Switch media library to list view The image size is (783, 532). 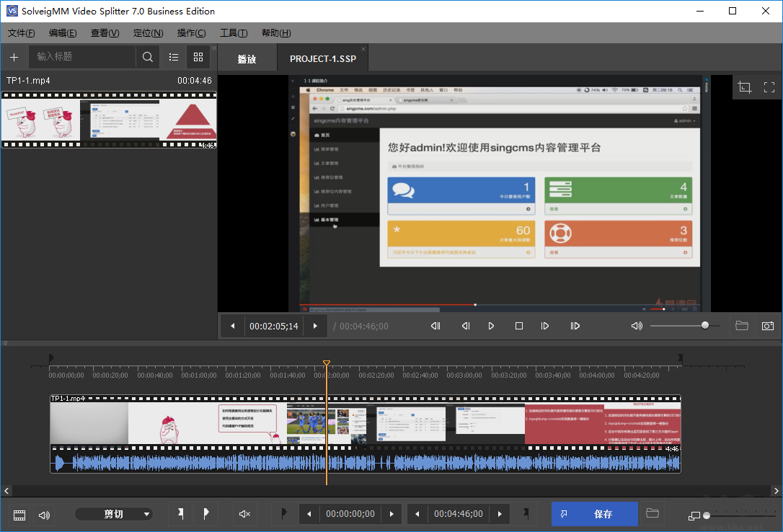point(173,56)
